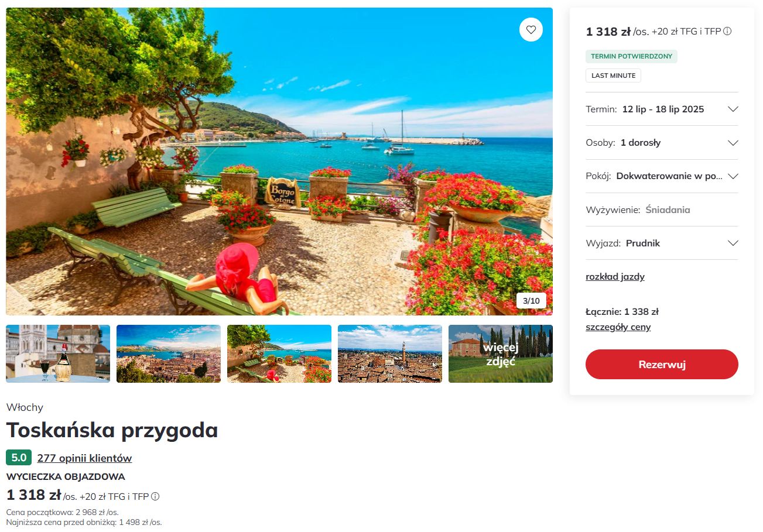Expand the Pokój Dokwaterowanie dropdown

click(x=662, y=176)
